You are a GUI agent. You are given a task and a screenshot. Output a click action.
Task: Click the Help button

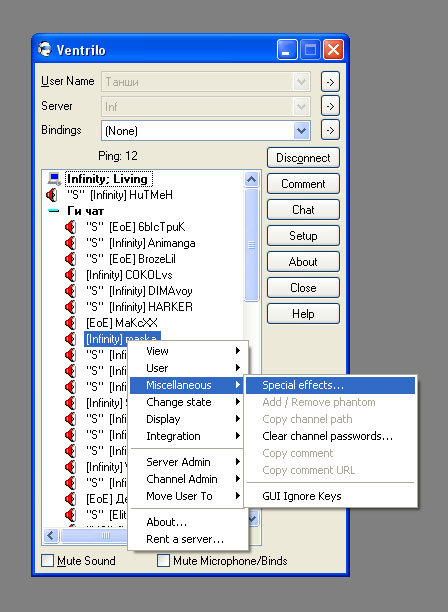pos(303,313)
